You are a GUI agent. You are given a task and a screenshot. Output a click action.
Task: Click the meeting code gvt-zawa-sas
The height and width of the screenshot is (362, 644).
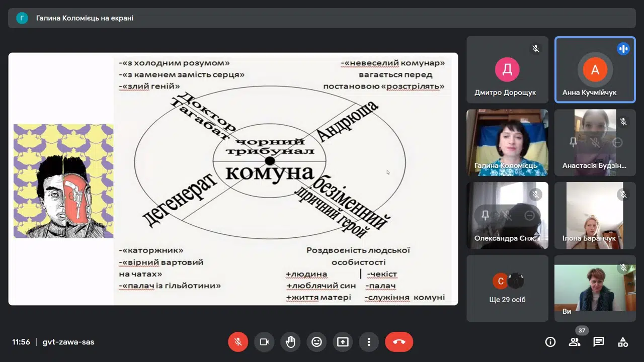coord(68,342)
